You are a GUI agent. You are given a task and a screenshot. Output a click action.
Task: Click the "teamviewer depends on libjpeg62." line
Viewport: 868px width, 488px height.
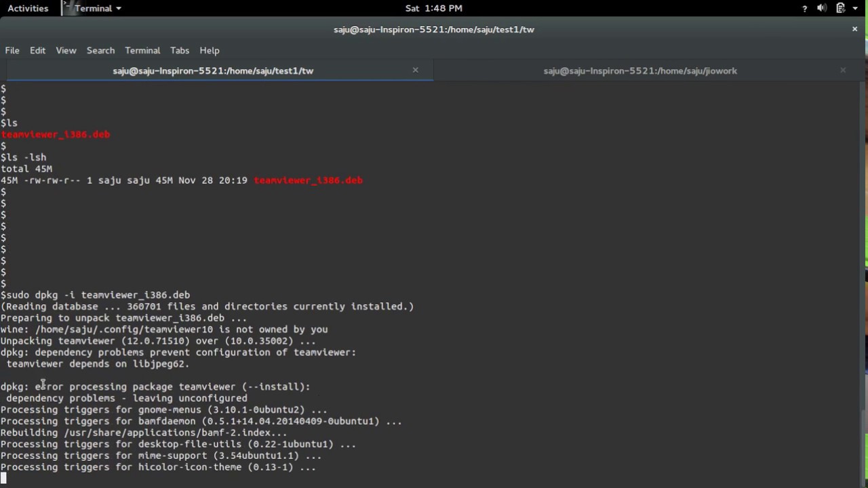point(98,364)
